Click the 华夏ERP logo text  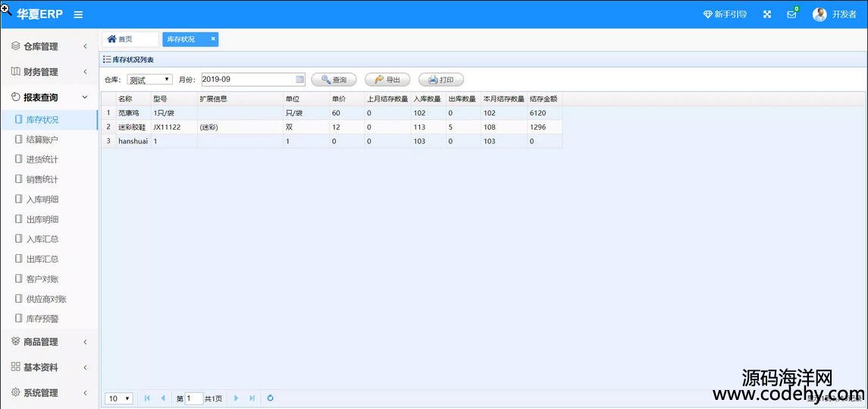coord(42,14)
